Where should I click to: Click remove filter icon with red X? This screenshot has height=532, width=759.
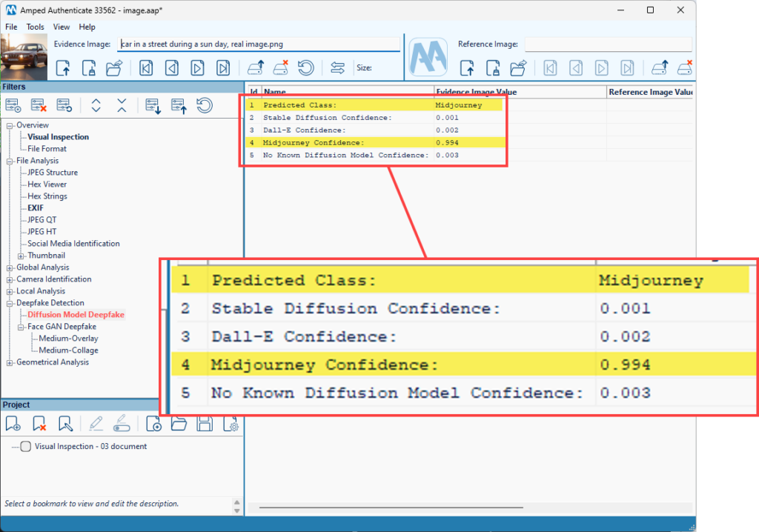(39, 105)
